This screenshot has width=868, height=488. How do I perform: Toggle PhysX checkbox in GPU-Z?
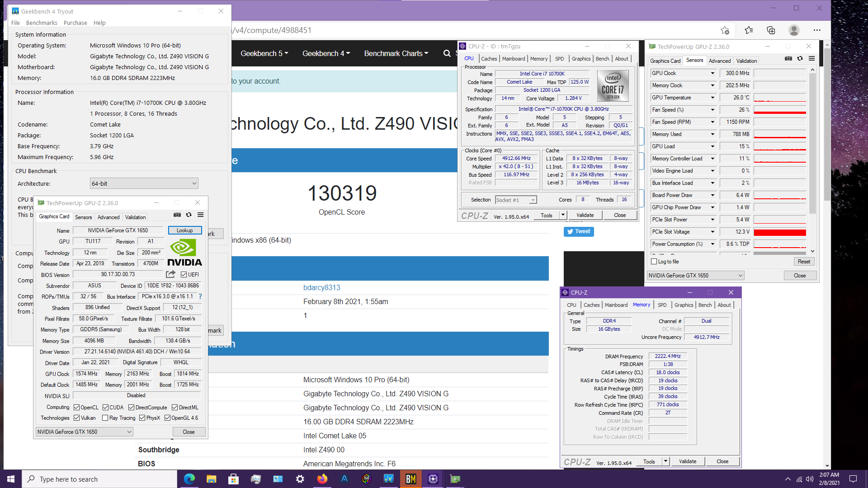(x=142, y=418)
